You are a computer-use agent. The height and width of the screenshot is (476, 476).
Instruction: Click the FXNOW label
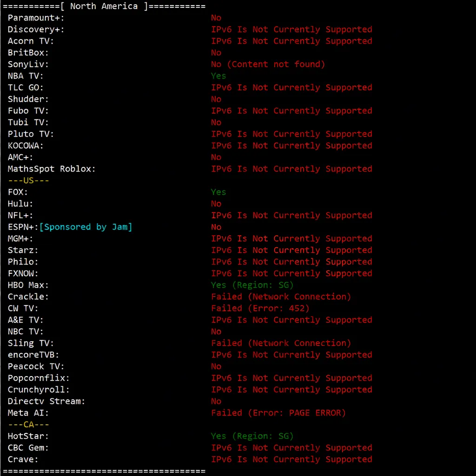[23, 273]
